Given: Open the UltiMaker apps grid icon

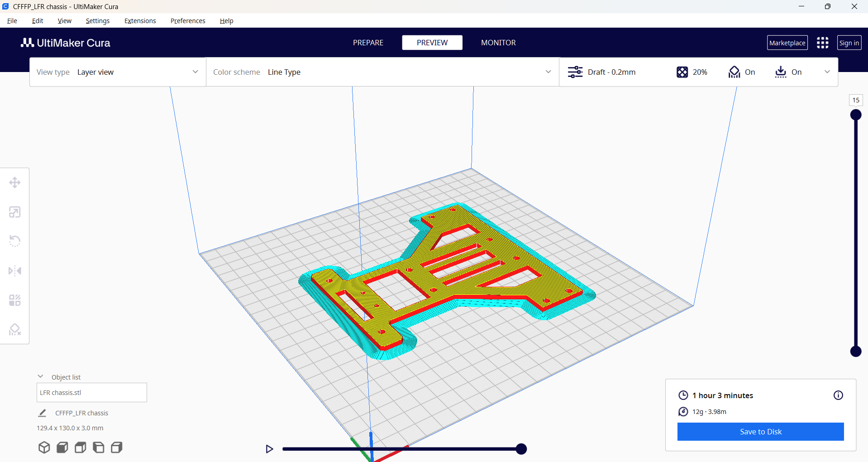Looking at the screenshot, I should 823,43.
